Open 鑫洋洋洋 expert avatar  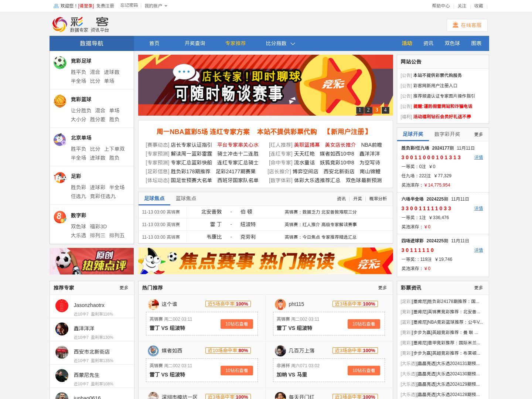[62, 329]
